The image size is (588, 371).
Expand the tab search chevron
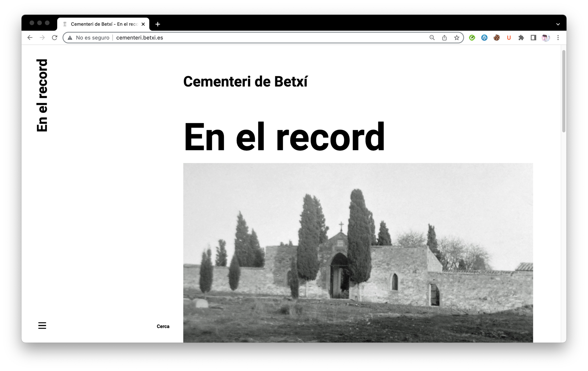coord(558,24)
